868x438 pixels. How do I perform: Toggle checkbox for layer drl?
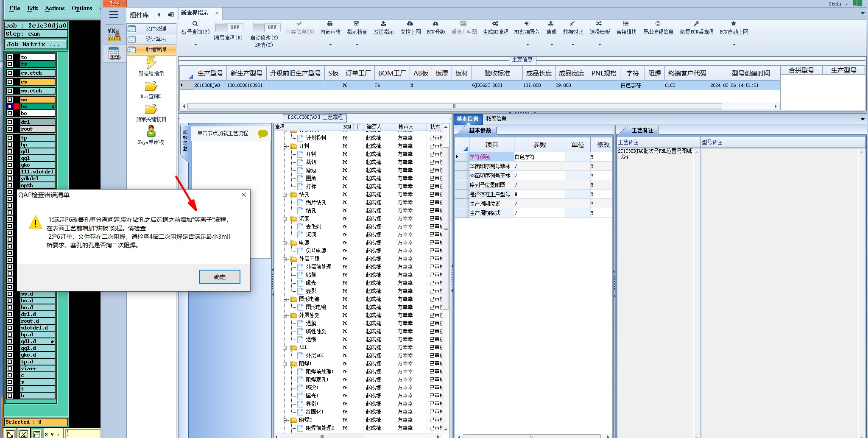pos(10,122)
